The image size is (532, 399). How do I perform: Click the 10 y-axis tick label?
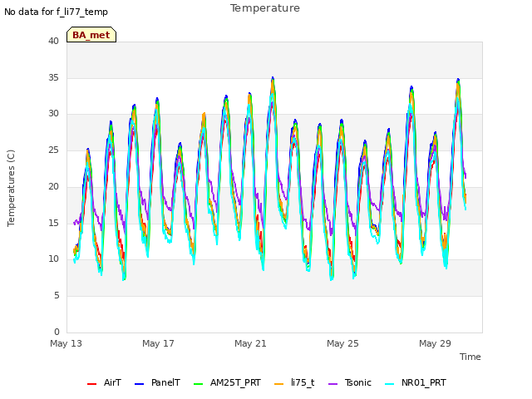pos(53,259)
